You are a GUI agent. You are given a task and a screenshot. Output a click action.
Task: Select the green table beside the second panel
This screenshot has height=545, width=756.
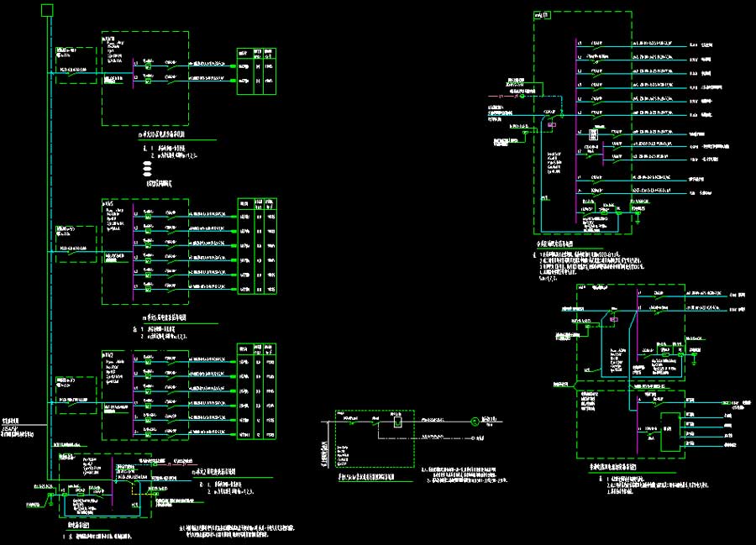pyautogui.click(x=256, y=246)
